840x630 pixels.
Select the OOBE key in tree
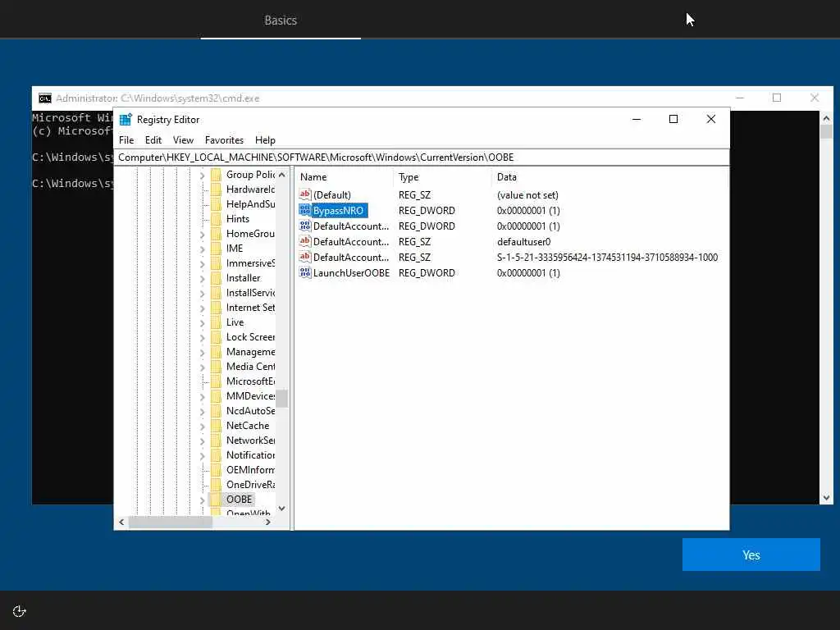click(239, 500)
